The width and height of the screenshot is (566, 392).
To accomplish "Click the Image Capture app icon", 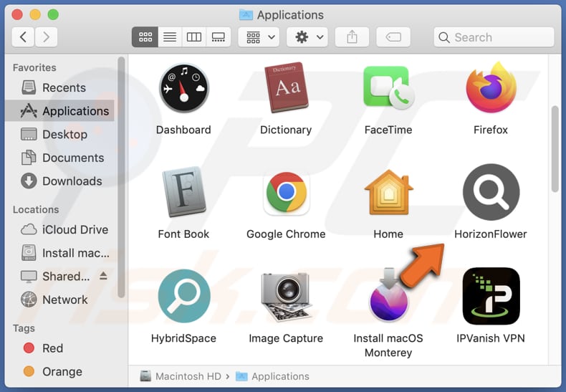I will click(x=287, y=297).
